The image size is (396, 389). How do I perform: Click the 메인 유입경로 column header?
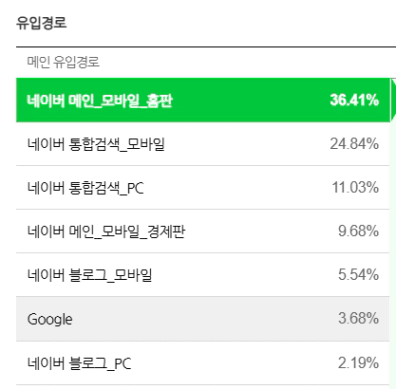63,62
